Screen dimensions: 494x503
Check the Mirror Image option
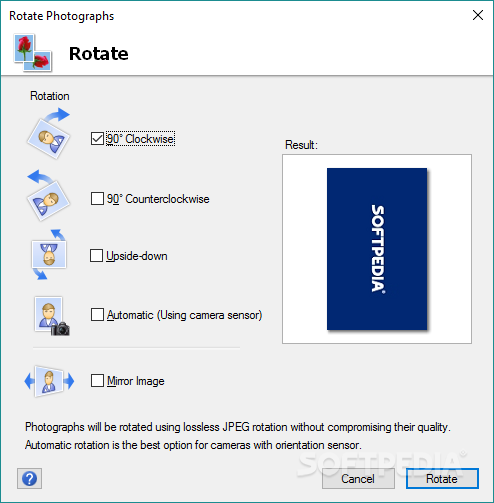(x=97, y=381)
